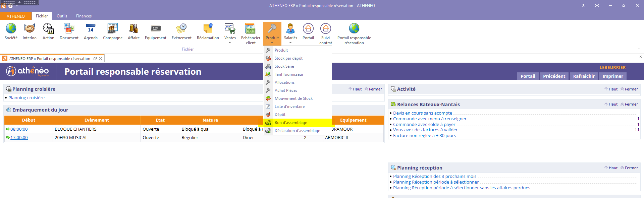Select Déclaration d'assemblage menu entry

pos(298,131)
